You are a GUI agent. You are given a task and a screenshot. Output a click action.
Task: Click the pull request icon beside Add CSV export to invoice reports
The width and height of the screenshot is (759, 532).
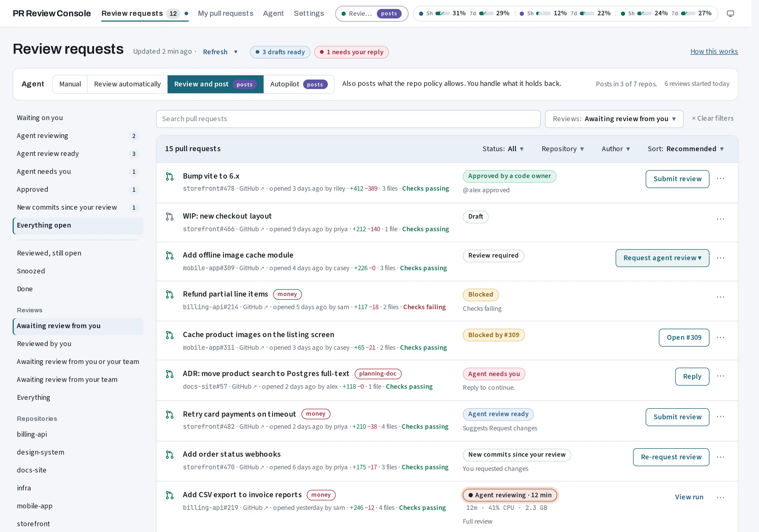tap(169, 495)
